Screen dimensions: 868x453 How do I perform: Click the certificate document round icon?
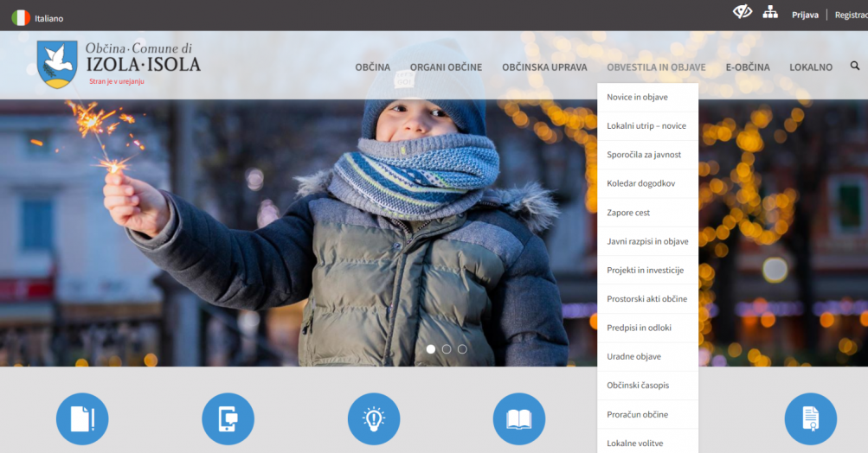click(x=810, y=418)
